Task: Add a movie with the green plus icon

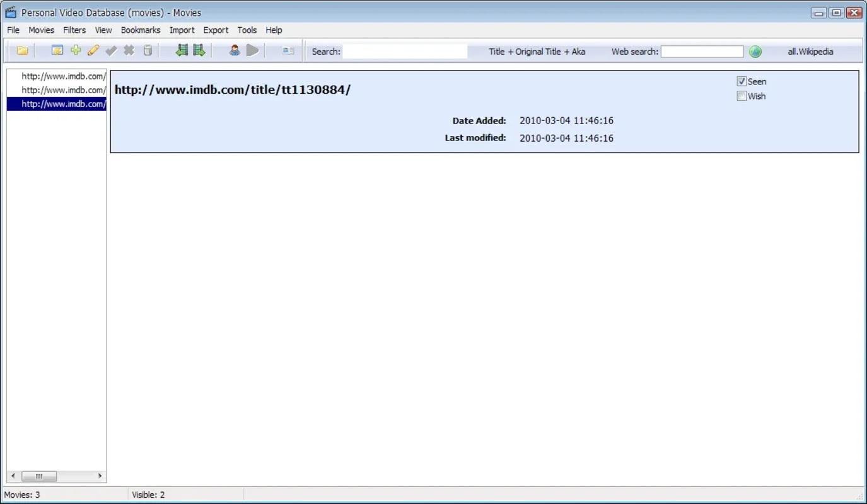Action: coord(76,50)
